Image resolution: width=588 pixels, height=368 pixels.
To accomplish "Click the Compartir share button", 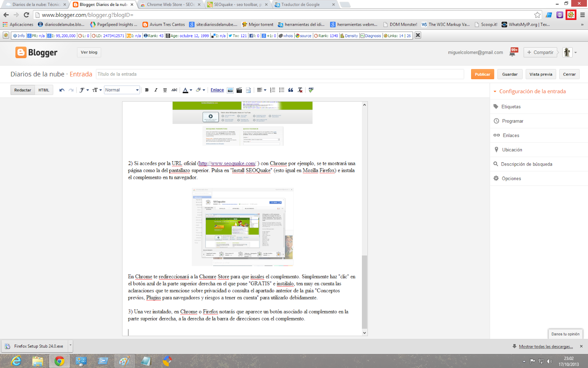I will click(x=540, y=52).
